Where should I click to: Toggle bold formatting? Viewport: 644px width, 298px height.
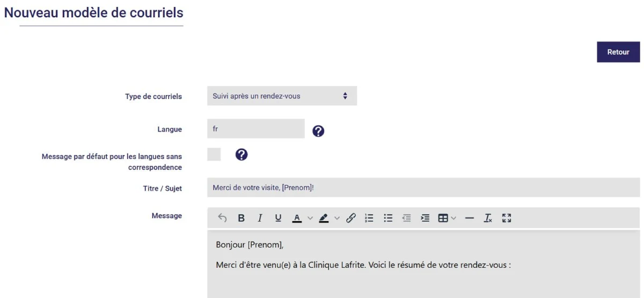[241, 218]
